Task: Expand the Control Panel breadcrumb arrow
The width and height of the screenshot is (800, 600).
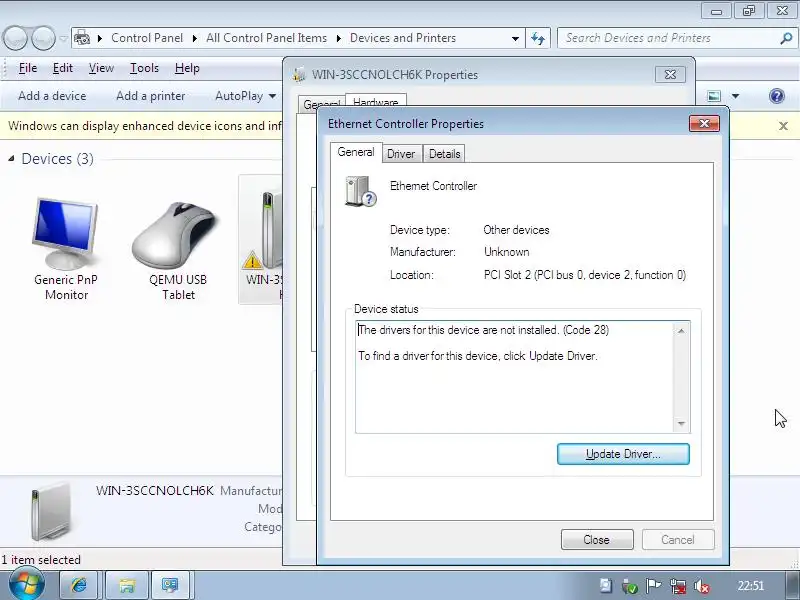Action: 194,38
